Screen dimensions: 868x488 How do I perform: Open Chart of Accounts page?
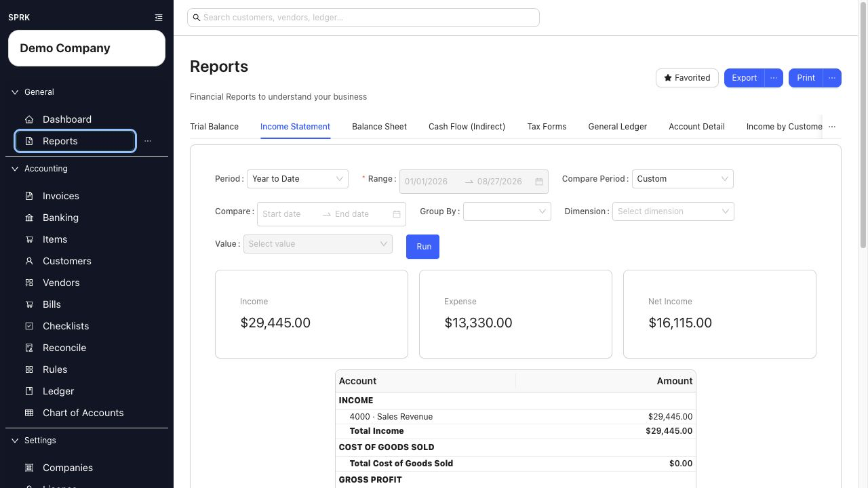[83, 413]
